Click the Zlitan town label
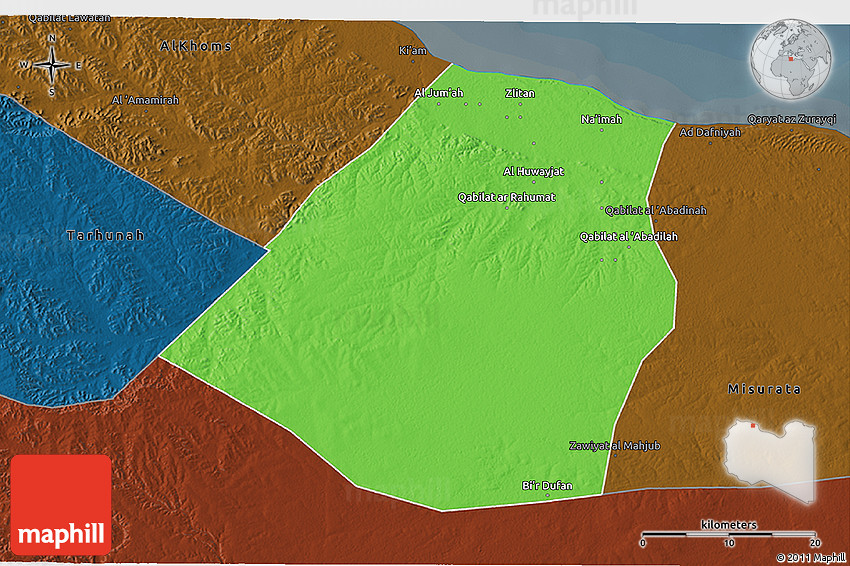 coord(520,93)
